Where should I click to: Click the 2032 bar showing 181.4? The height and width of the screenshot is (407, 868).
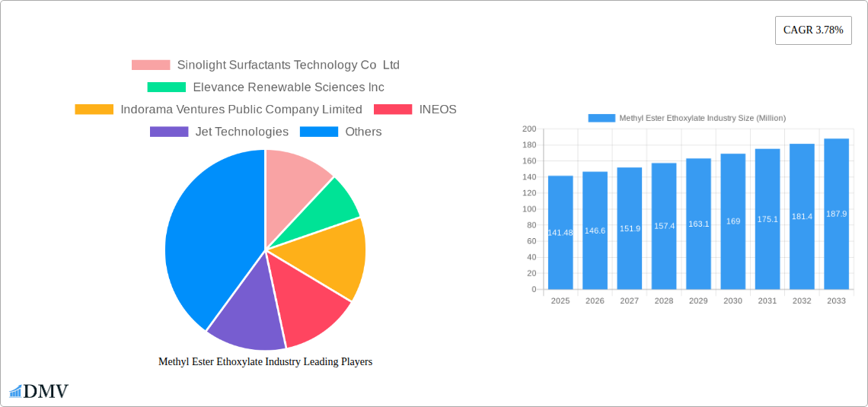[802, 216]
